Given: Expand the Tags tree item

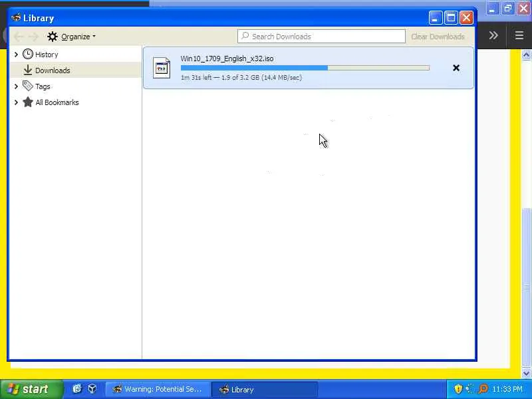Looking at the screenshot, I should (16, 86).
